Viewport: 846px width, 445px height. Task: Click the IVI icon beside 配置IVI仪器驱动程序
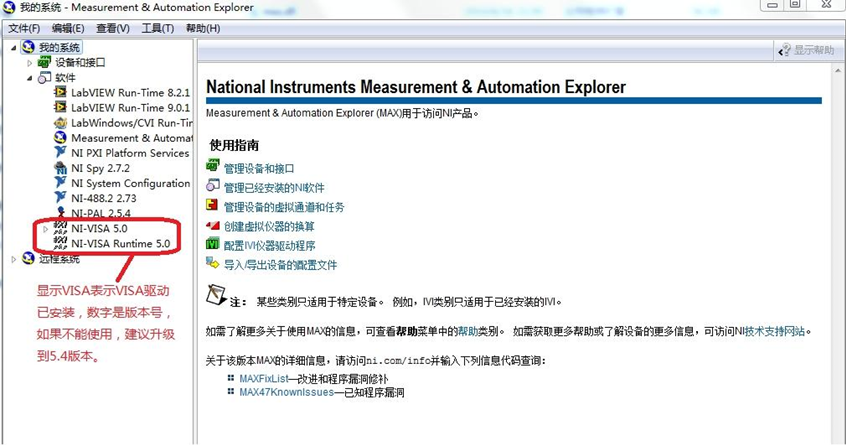(x=213, y=244)
